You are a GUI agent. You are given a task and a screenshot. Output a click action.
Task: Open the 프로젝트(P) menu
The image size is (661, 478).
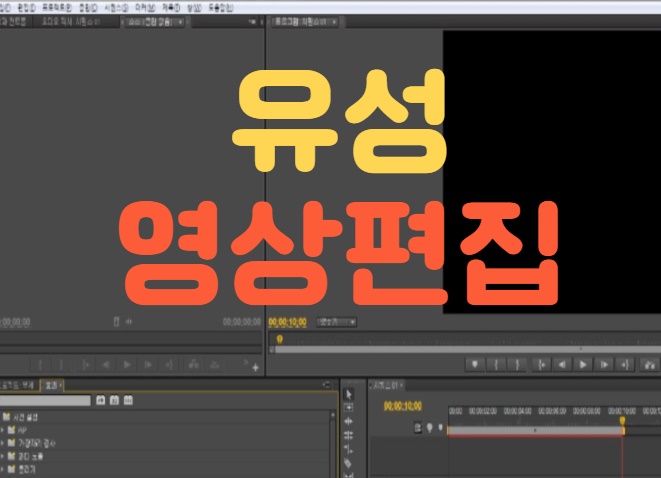56,8
